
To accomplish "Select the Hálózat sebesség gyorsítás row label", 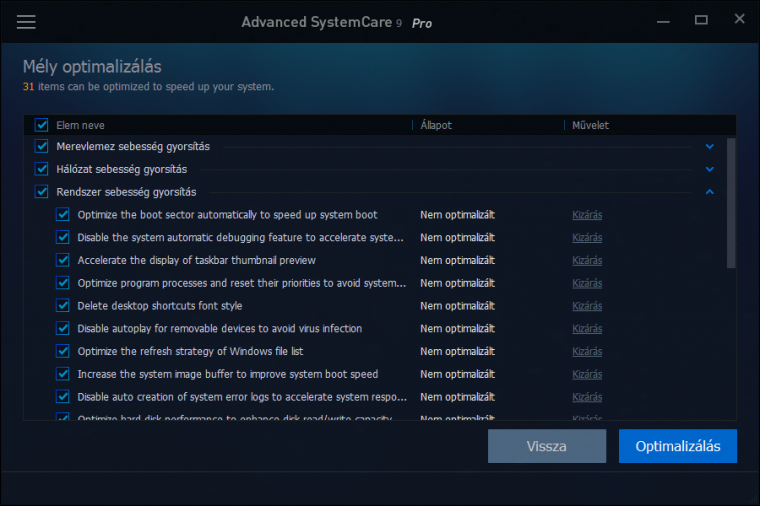I will [x=122, y=169].
